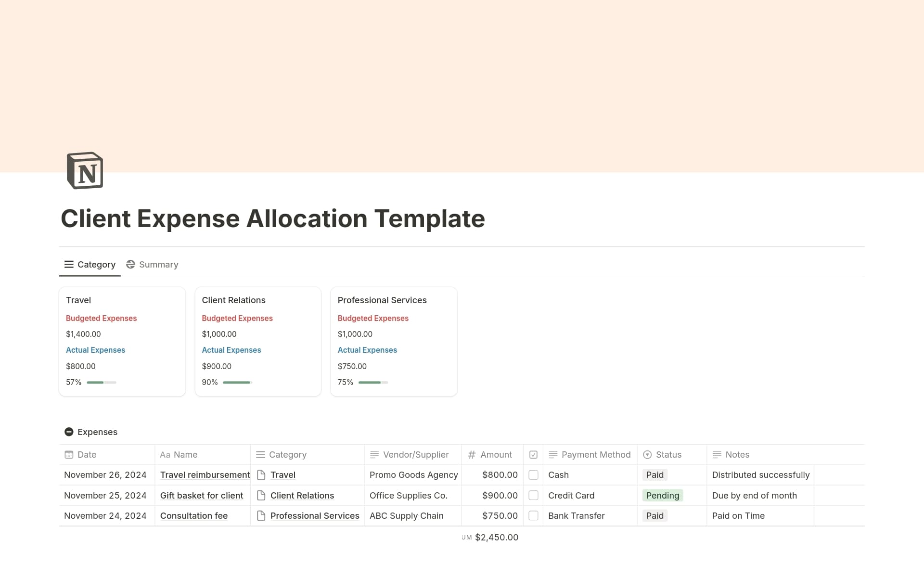Click the page title Client Expense Allocation Template
Viewport: 924px width, 577px height.
pyautogui.click(x=273, y=219)
